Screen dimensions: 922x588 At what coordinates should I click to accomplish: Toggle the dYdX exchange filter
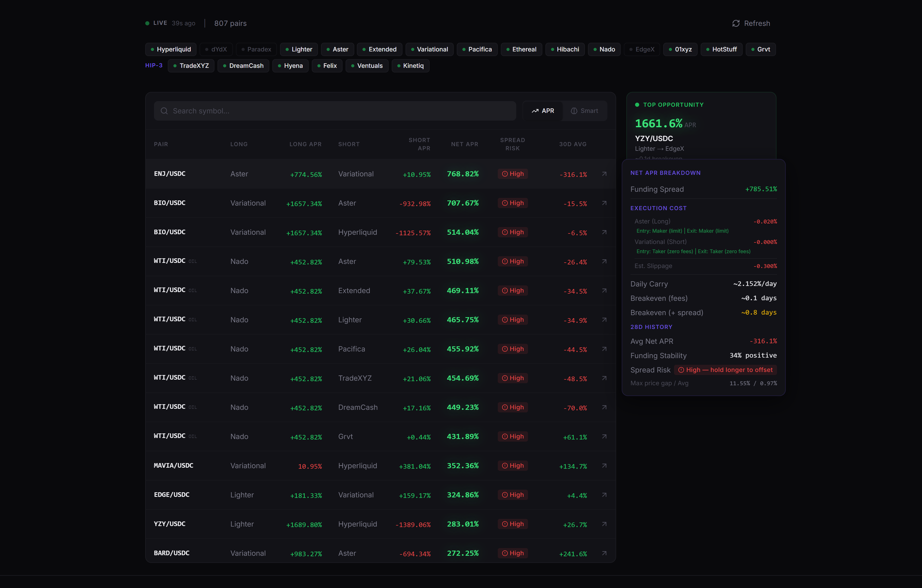coord(216,49)
